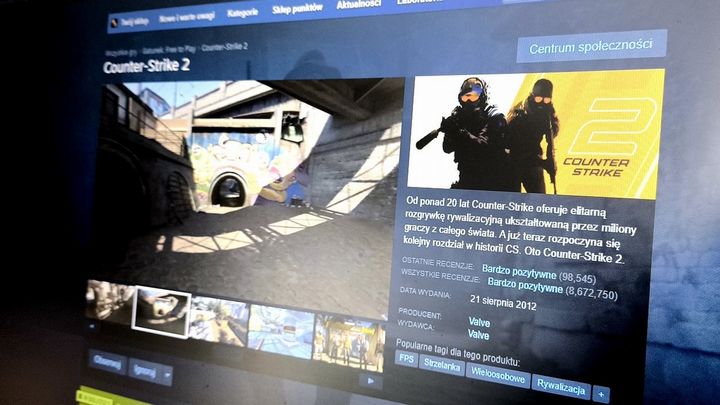Click the release date 21 sierpnia 2012
The height and width of the screenshot is (405, 720).
pyautogui.click(x=503, y=302)
